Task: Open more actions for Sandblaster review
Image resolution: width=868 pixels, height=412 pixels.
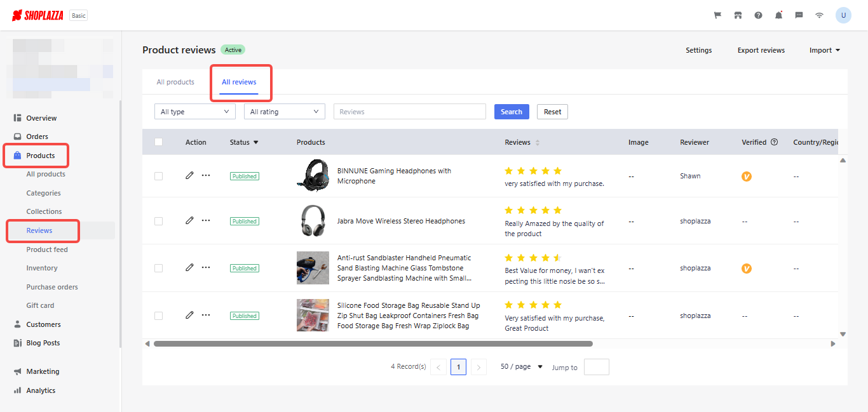Action: coord(206,268)
